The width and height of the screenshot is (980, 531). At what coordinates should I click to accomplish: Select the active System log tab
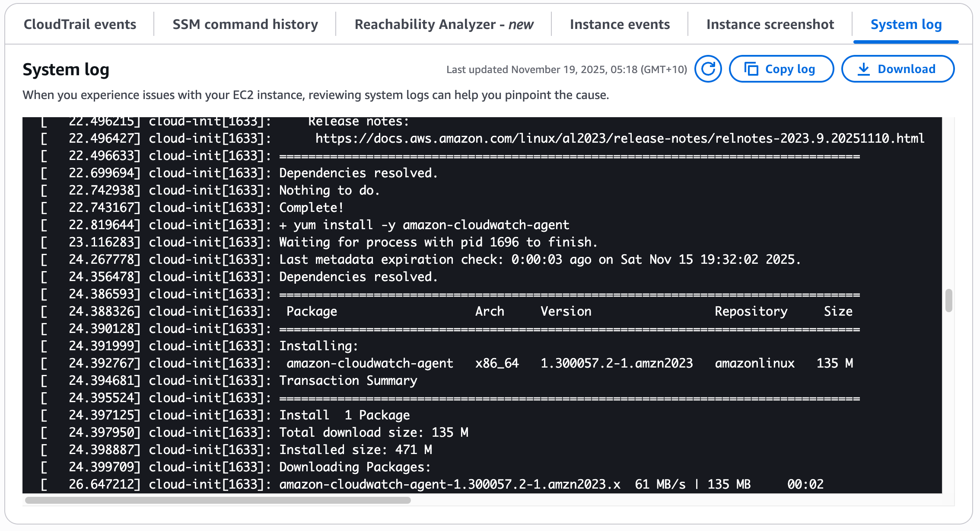click(906, 24)
